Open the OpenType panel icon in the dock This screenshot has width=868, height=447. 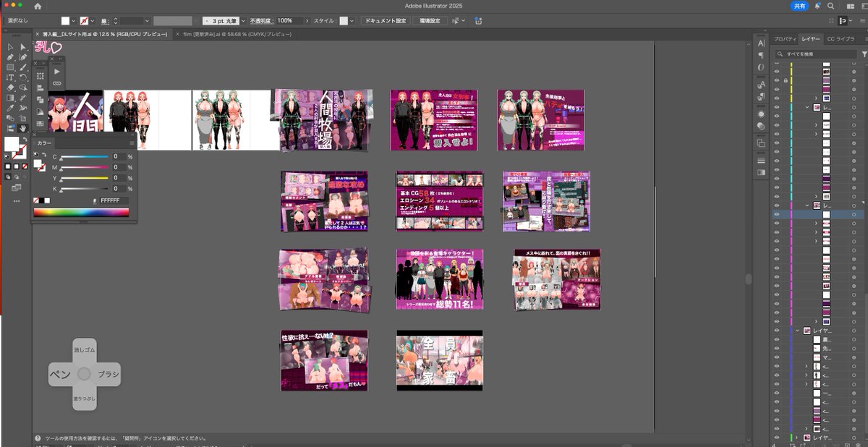pos(761,67)
